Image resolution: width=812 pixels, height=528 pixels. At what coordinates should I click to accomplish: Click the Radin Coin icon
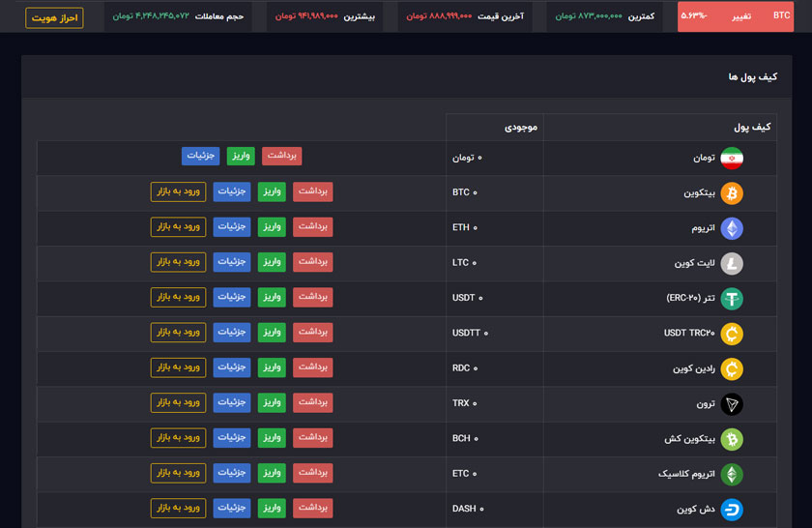(732, 368)
